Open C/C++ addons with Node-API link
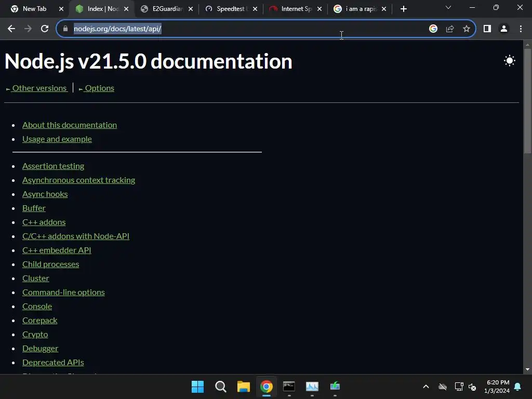The image size is (532, 399). (x=76, y=236)
